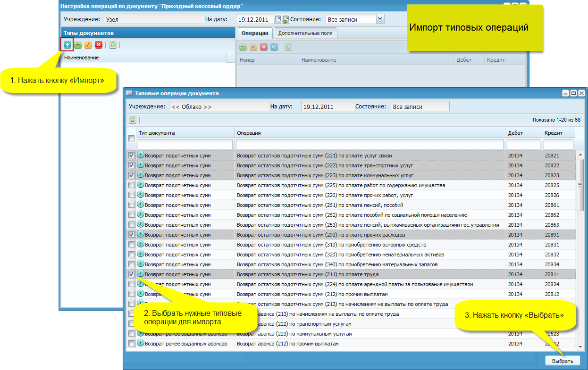This screenshot has width=588, height=370.
Task: Click the calendar icon with green arrow
Action: pyautogui.click(x=286, y=19)
